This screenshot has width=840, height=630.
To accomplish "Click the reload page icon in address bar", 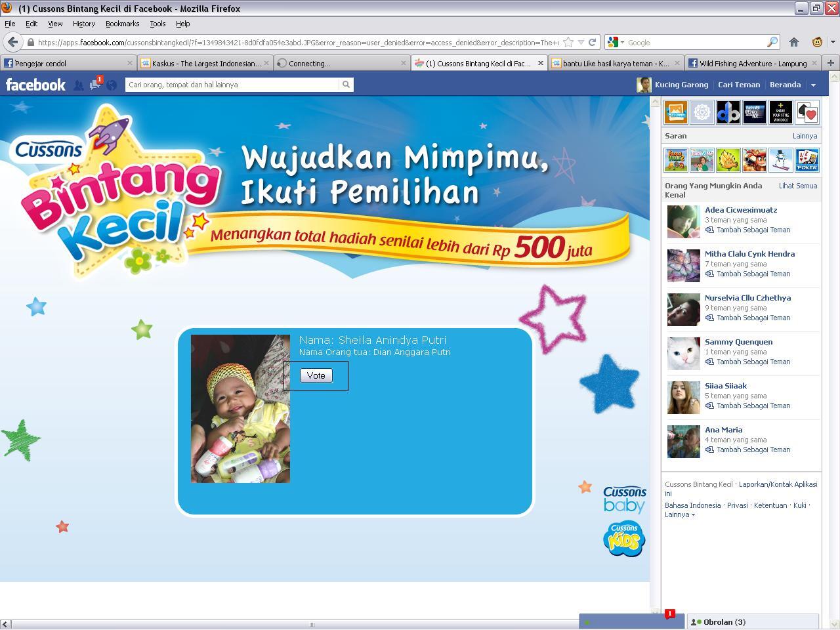I will point(592,42).
